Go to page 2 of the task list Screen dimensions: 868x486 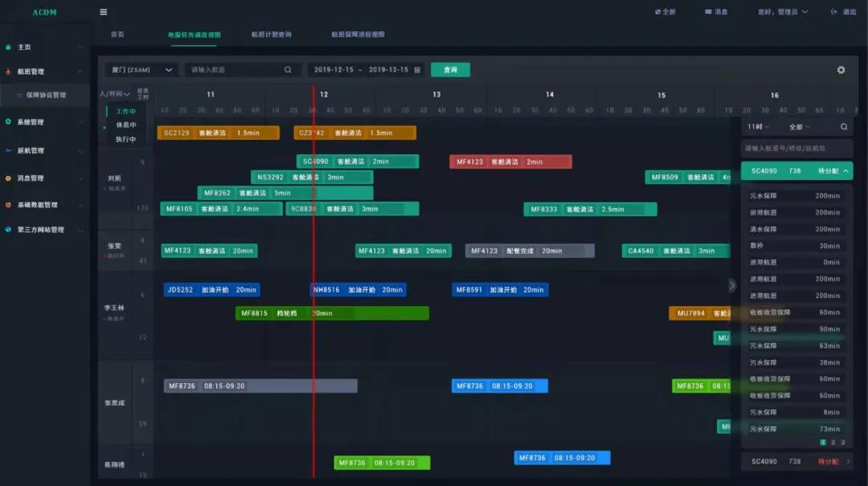(833, 443)
